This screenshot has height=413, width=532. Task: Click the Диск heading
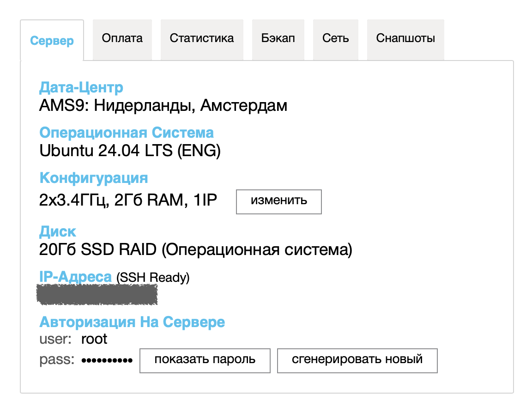tap(58, 231)
